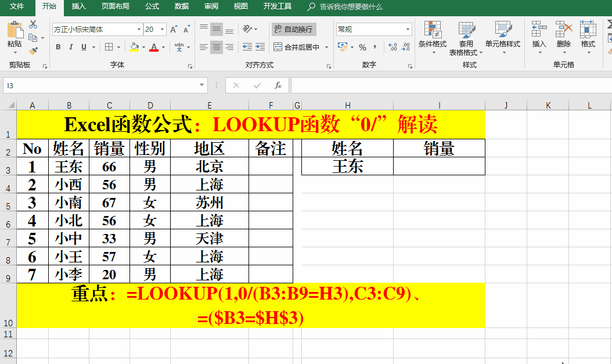This screenshot has width=612, height=364.
Task: Open the number format 常规 dropdown
Action: (408, 29)
